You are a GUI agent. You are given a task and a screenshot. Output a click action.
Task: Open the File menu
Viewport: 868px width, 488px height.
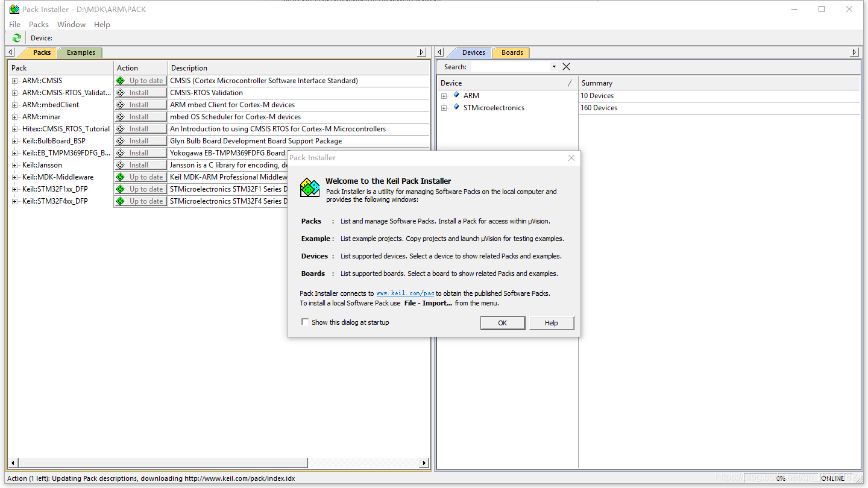[15, 25]
